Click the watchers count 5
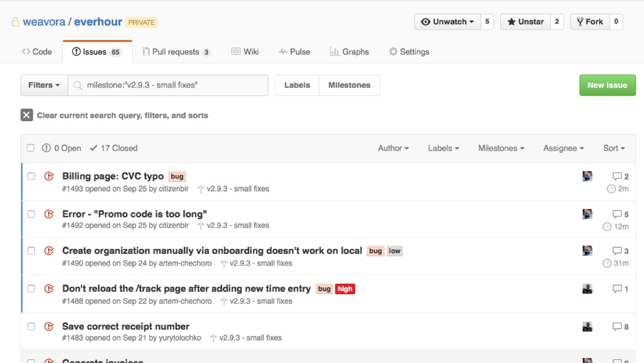The height and width of the screenshot is (363, 644). pos(487,22)
